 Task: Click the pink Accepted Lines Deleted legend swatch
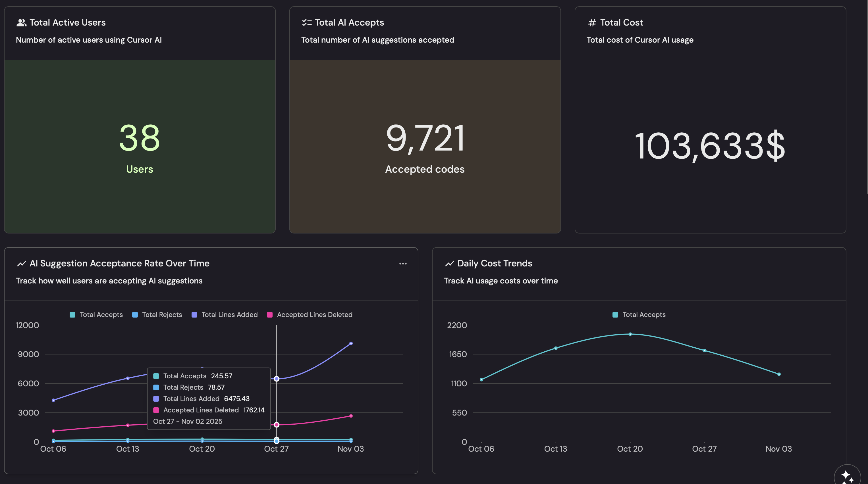coord(269,315)
